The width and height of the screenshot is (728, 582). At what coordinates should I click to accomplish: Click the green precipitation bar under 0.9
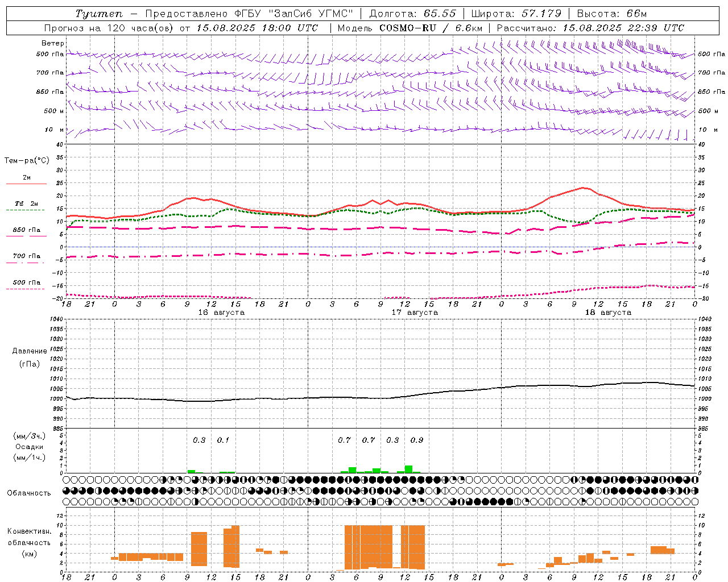tap(408, 469)
